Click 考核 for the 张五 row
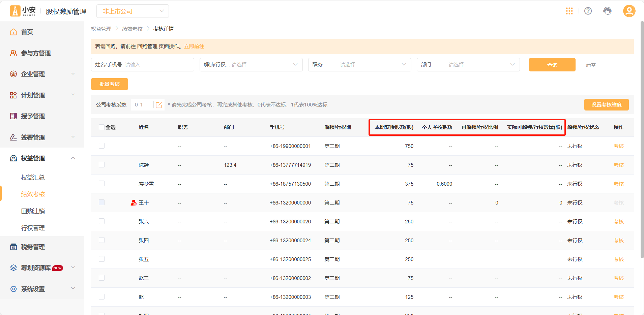The height and width of the screenshot is (315, 644). [619, 259]
